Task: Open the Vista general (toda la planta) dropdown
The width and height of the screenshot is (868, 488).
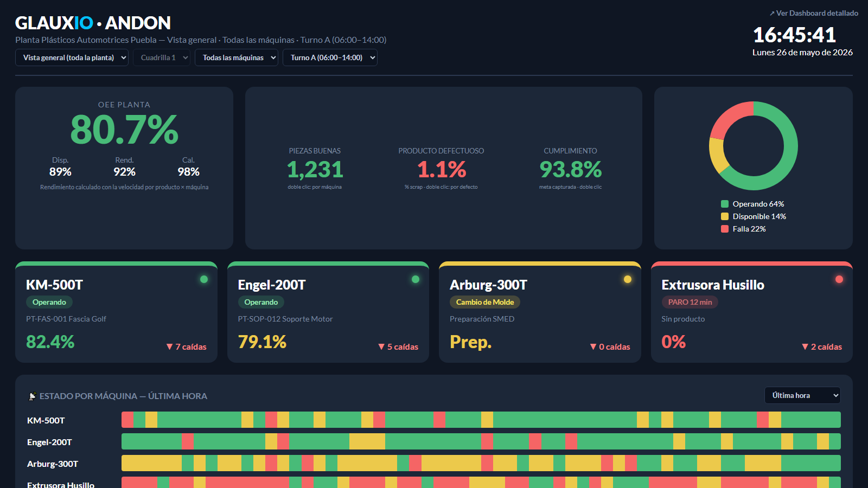Action: 72,57
